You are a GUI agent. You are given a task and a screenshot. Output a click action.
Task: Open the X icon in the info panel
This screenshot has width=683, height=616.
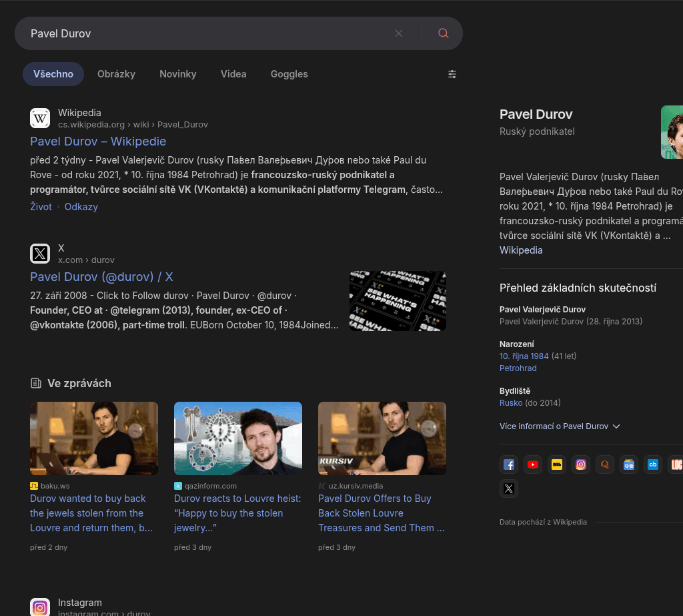tap(509, 489)
